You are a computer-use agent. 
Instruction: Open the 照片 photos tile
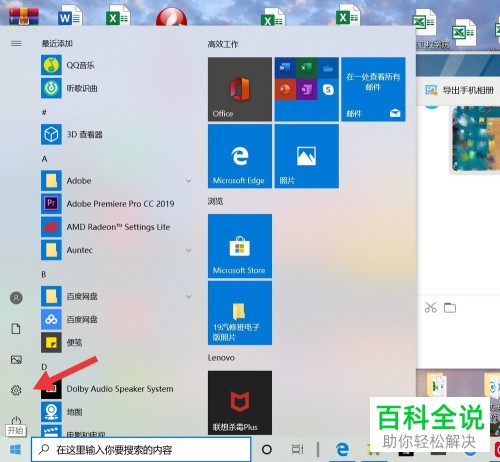tap(307, 156)
